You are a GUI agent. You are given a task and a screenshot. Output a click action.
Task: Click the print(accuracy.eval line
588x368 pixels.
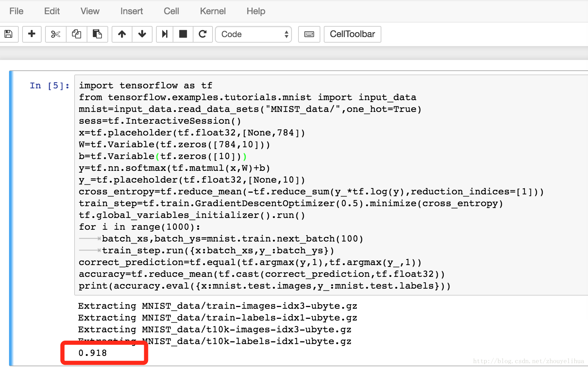265,286
